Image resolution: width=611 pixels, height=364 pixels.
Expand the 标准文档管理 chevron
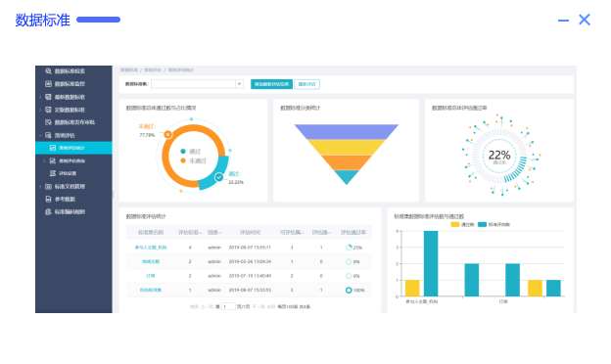40,187
